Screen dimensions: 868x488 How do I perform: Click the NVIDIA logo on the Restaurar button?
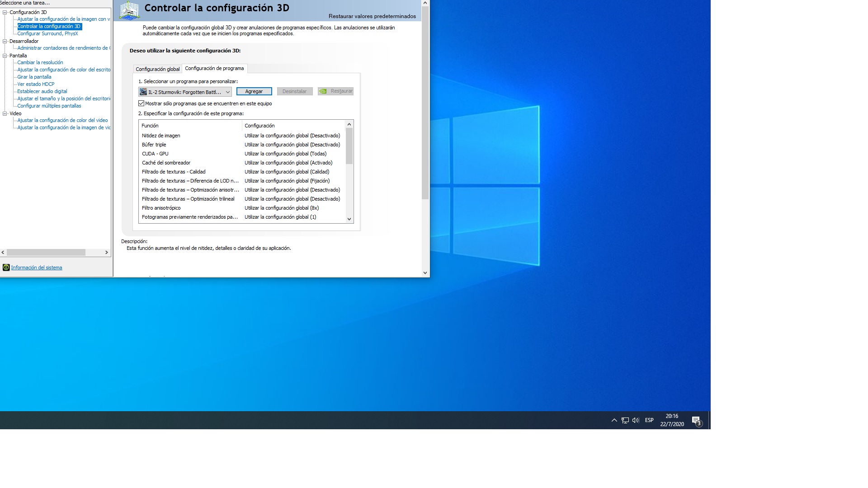click(323, 91)
